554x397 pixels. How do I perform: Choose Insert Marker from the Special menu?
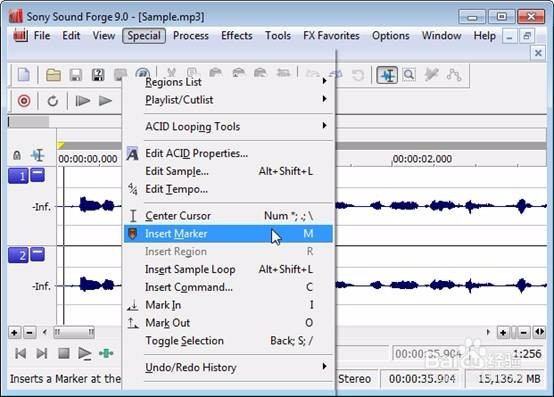click(x=228, y=233)
